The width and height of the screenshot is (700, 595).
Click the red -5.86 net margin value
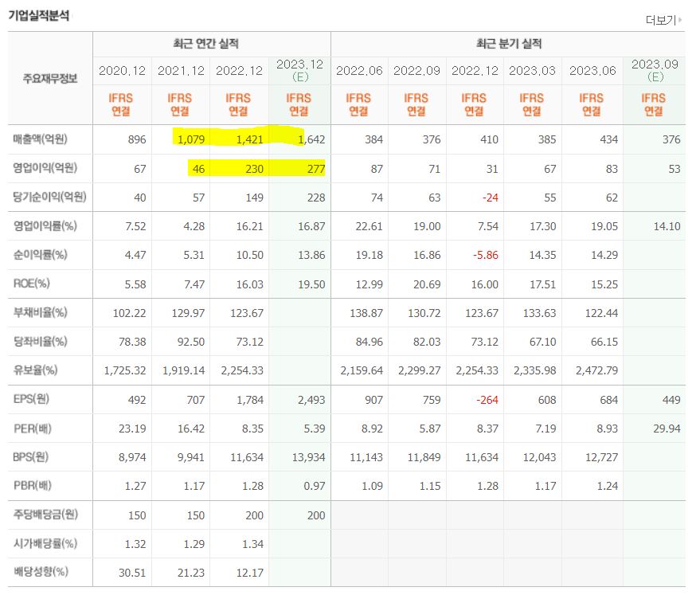486,256
